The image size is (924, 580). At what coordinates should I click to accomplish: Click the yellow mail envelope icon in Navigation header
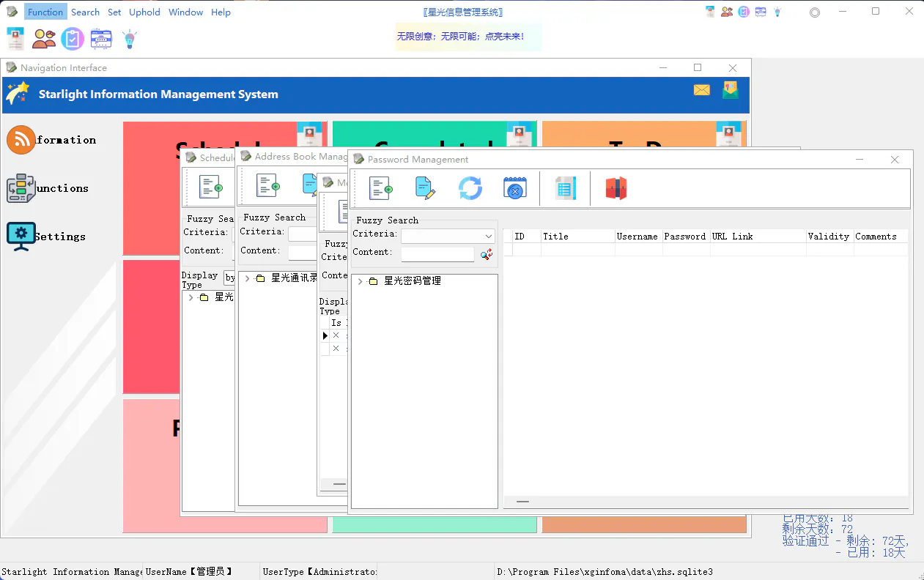pyautogui.click(x=702, y=90)
